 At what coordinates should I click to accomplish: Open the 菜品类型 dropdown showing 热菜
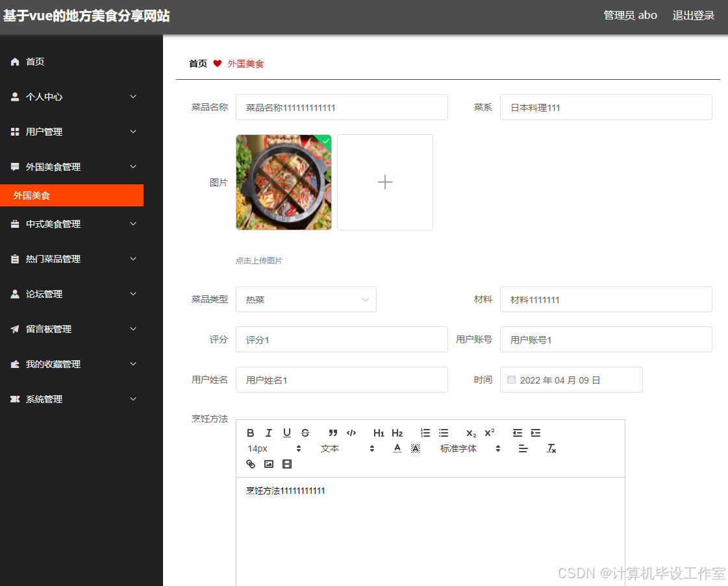[306, 299]
